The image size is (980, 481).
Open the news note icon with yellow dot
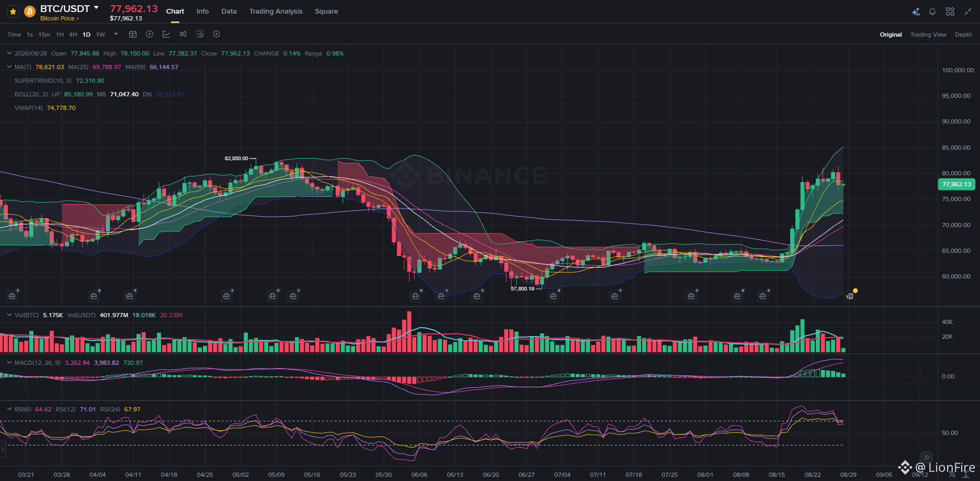point(850,296)
